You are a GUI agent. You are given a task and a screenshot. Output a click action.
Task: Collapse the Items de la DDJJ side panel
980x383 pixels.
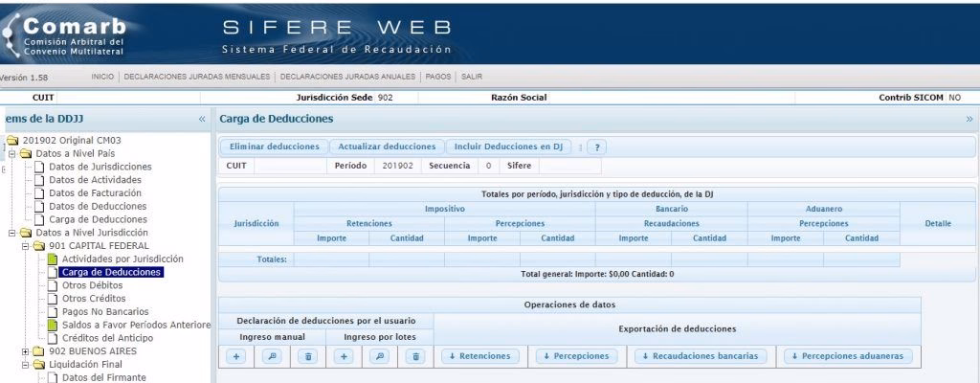pos(202,119)
